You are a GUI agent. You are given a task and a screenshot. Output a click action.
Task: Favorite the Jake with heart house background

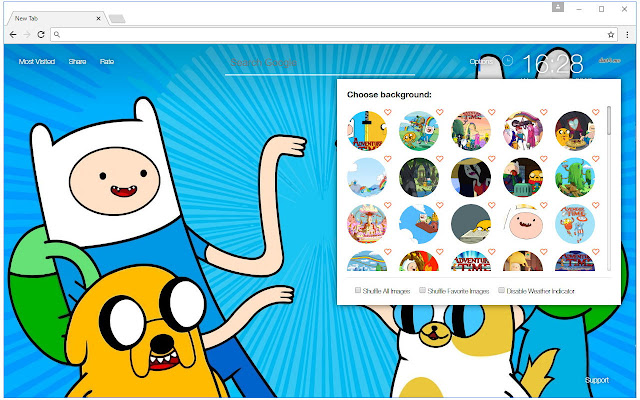click(x=596, y=112)
